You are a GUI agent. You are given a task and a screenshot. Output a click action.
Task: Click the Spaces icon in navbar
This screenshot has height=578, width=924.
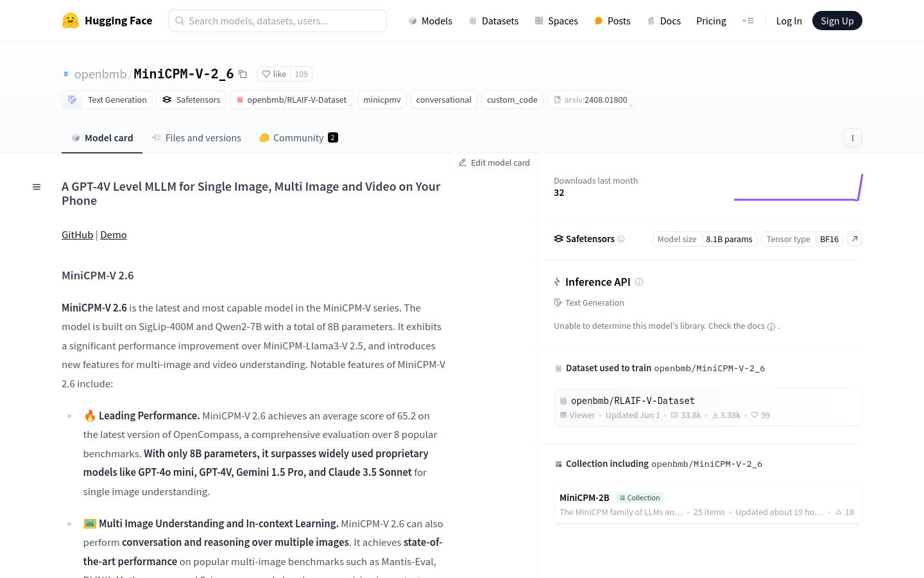(539, 21)
